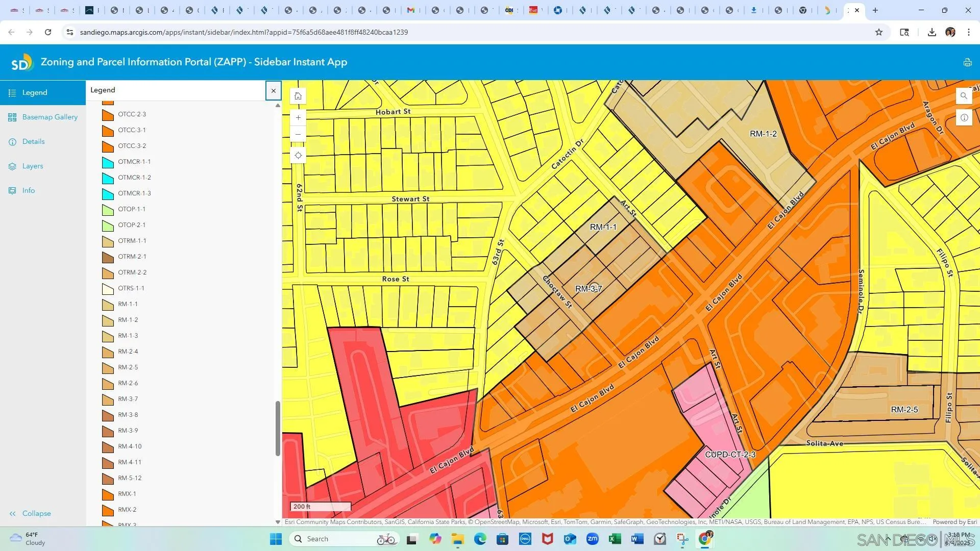Zoom in the map with plus button
This screenshot has height=551, width=980.
pos(298,118)
